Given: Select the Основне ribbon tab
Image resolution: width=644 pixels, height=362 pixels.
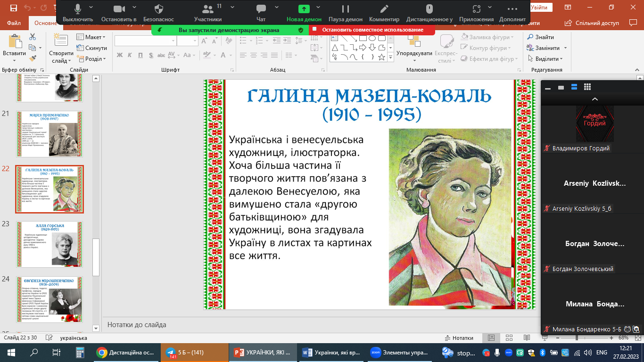Looking at the screenshot, I should coord(46,23).
